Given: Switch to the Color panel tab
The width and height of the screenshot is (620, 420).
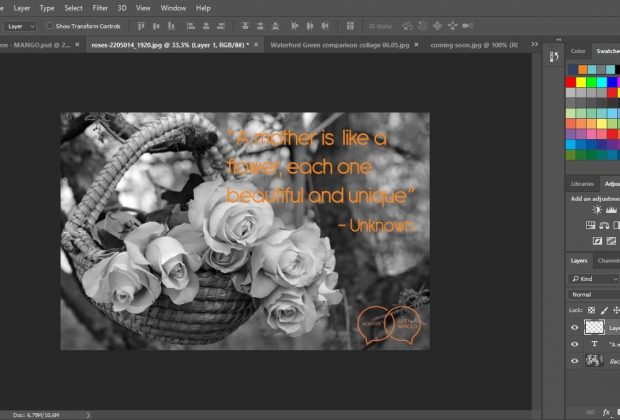Looking at the screenshot, I should [578, 51].
